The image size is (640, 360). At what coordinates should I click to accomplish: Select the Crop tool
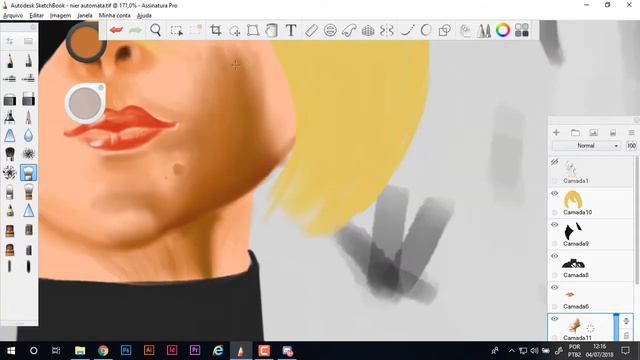216,30
